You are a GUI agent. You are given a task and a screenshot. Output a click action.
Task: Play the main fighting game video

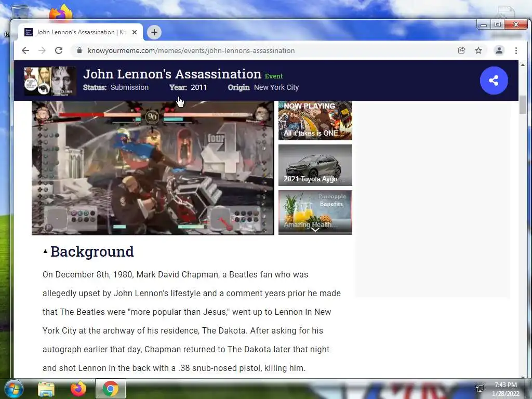tap(153, 168)
